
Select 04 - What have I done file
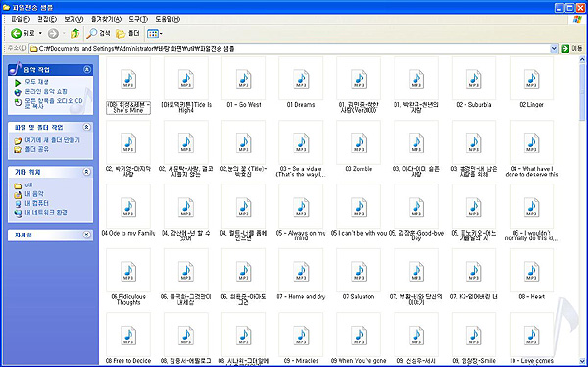532,149
